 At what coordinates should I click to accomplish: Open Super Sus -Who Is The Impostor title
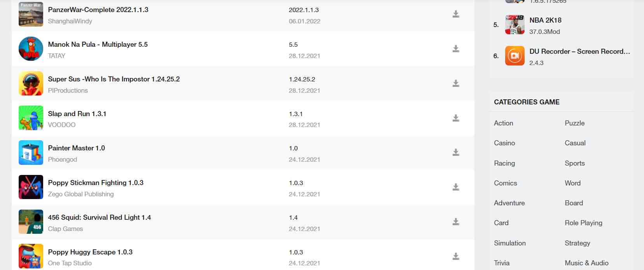coord(114,79)
